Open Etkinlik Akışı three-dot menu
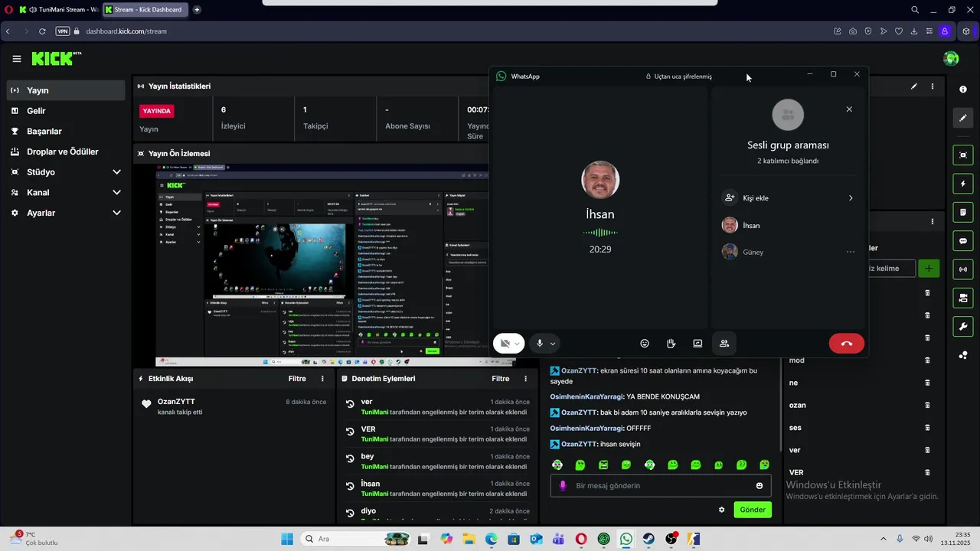980x551 pixels. 322,379
